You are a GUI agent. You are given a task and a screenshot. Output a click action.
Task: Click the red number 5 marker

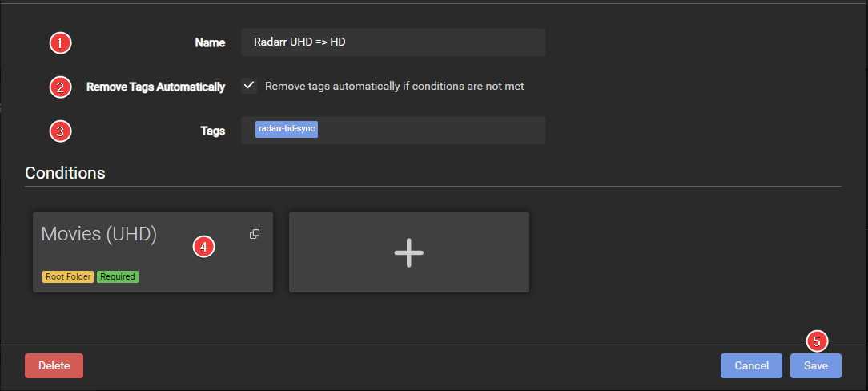(816, 341)
